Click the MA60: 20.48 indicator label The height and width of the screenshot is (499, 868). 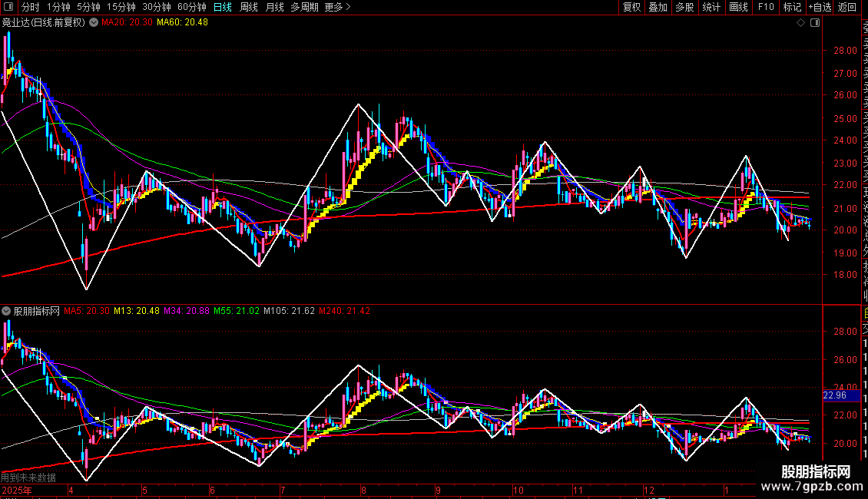click(182, 23)
